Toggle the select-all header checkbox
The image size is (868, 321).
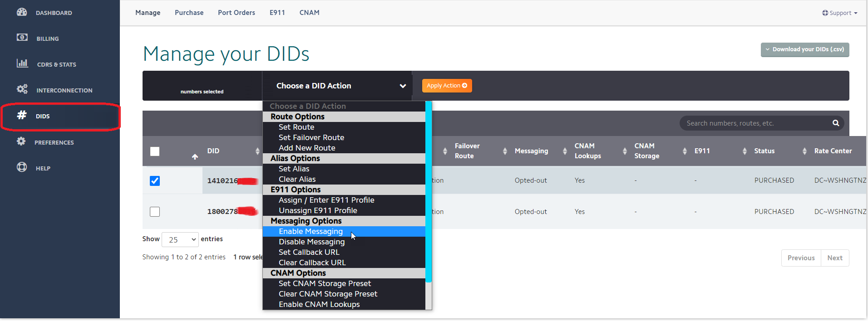(155, 151)
